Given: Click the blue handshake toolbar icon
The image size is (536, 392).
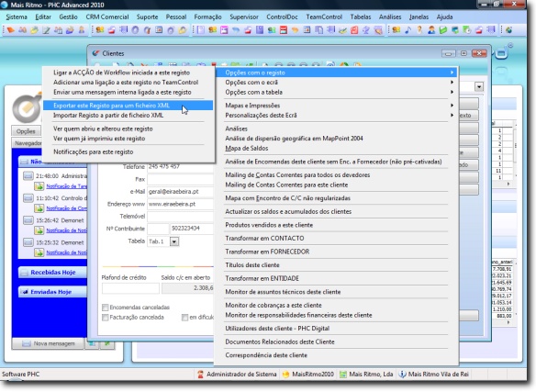Looking at the screenshot, I should [235, 30].
